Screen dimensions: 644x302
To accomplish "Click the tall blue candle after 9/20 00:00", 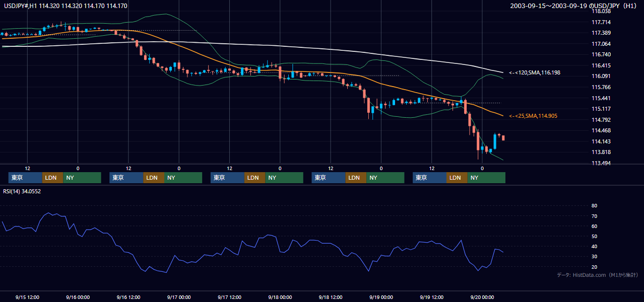I will [495, 141].
